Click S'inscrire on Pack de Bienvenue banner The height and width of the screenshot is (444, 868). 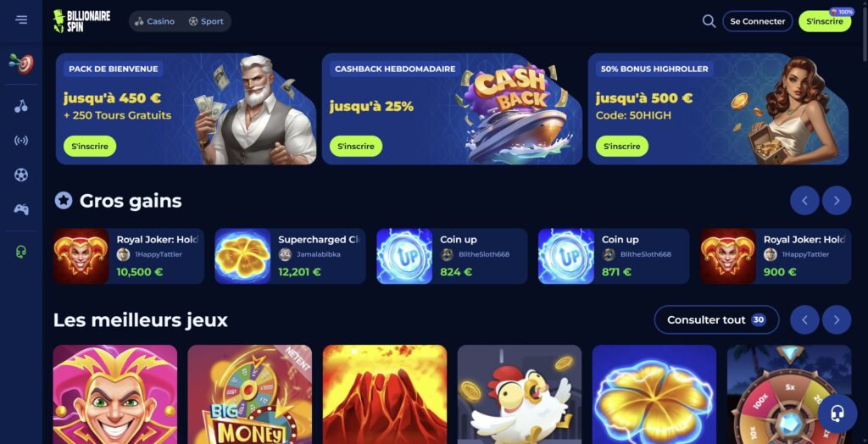click(90, 146)
